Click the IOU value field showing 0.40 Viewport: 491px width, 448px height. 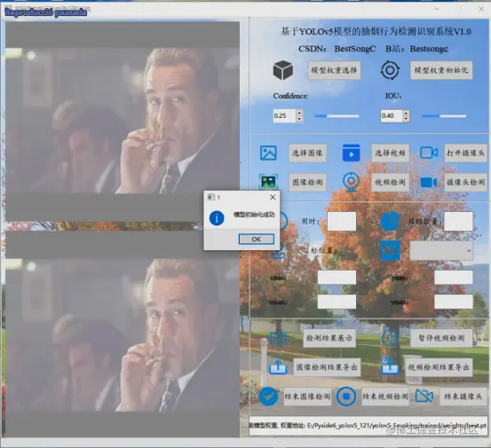pos(392,115)
